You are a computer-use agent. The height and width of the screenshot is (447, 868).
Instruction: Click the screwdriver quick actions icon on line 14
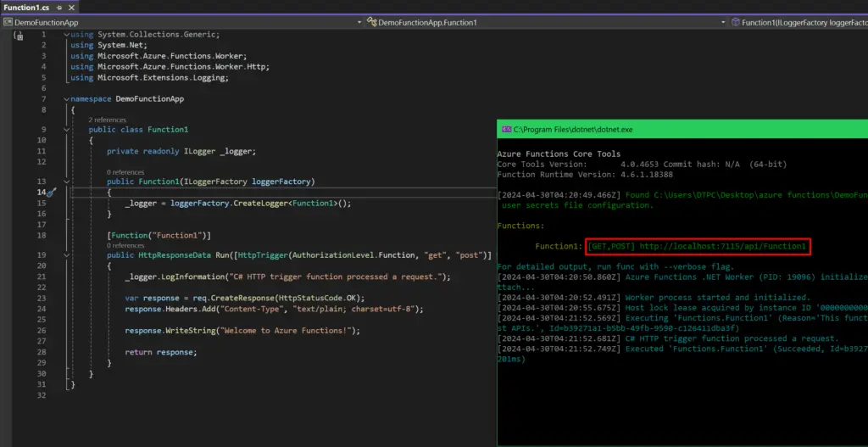[50, 193]
